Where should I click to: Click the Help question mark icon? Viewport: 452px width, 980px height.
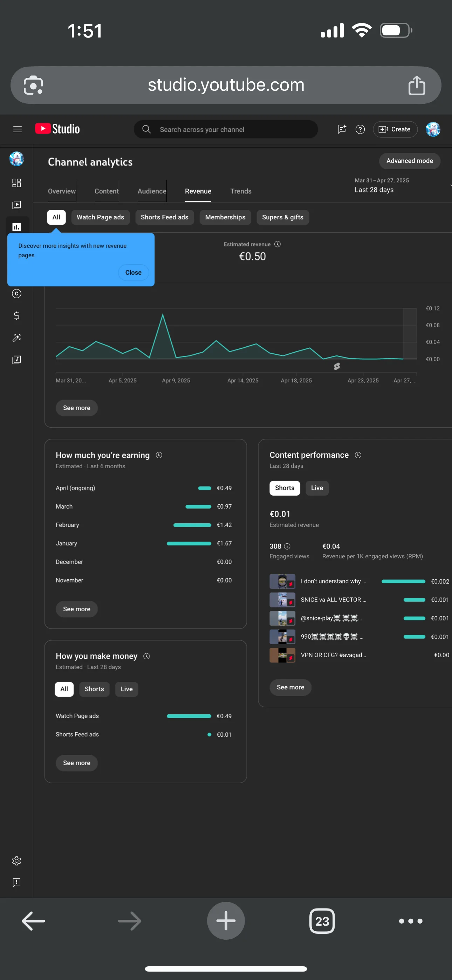pyautogui.click(x=360, y=129)
